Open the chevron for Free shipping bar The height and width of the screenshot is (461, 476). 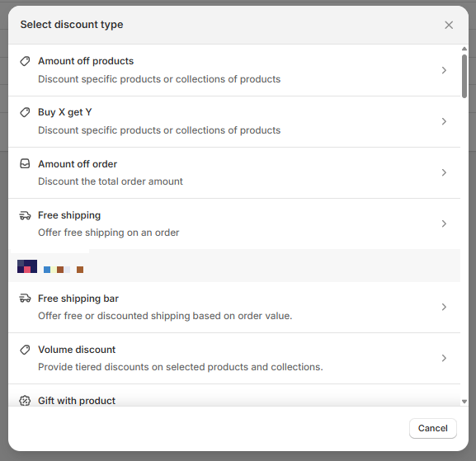pos(444,307)
